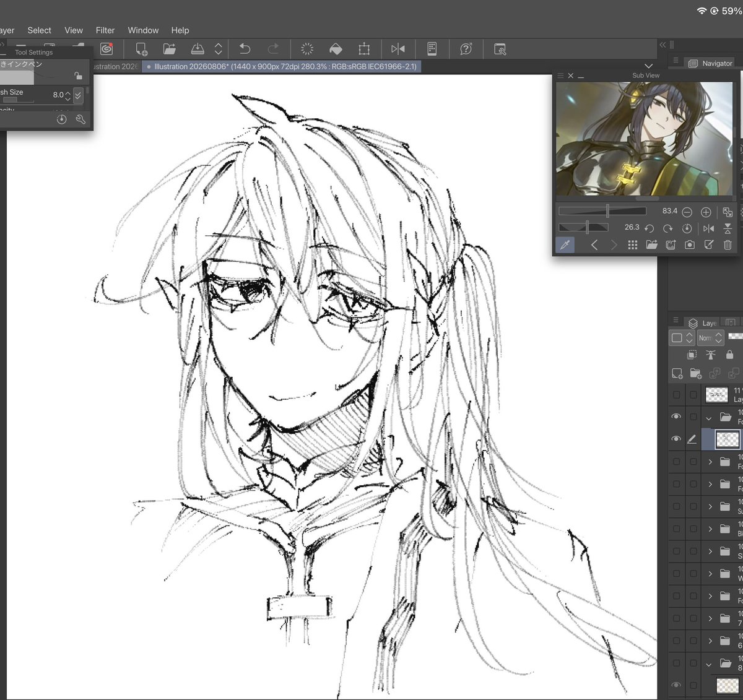Toggle Lock Layer padlock in Layer palette
The image size is (743, 700).
click(729, 355)
